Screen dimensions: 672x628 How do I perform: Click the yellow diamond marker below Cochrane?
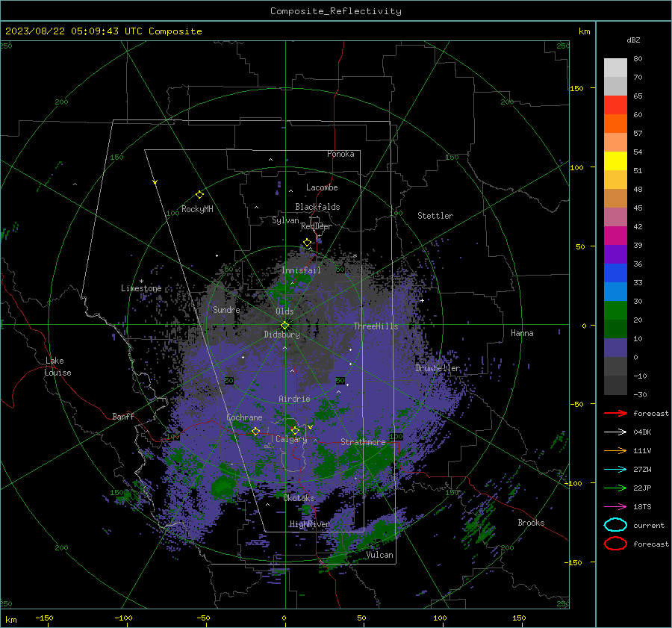(x=255, y=431)
